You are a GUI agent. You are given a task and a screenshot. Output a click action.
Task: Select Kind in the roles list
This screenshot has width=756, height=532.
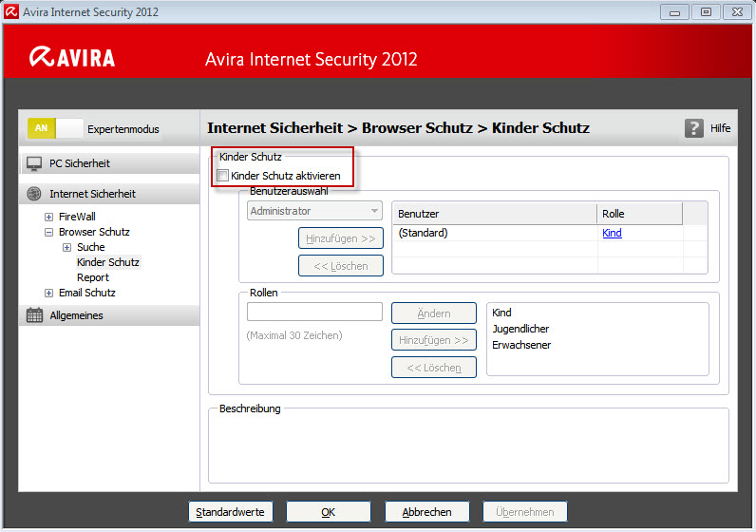point(501,313)
